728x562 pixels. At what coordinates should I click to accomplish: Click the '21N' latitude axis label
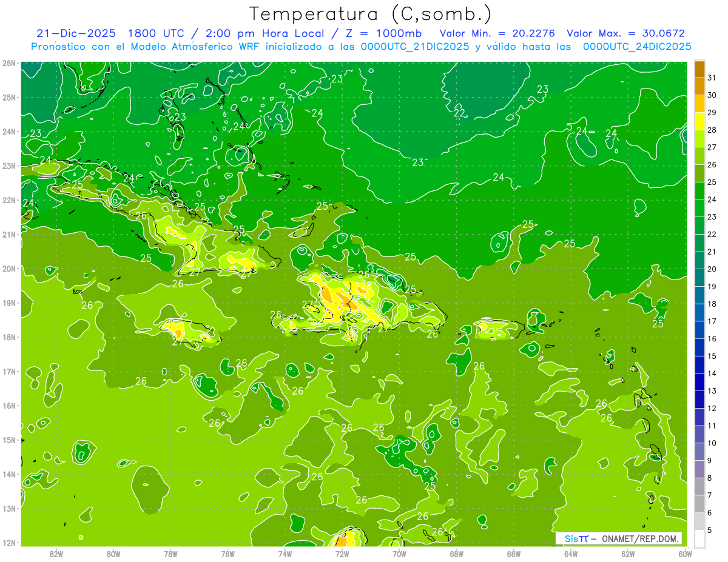click(x=9, y=234)
